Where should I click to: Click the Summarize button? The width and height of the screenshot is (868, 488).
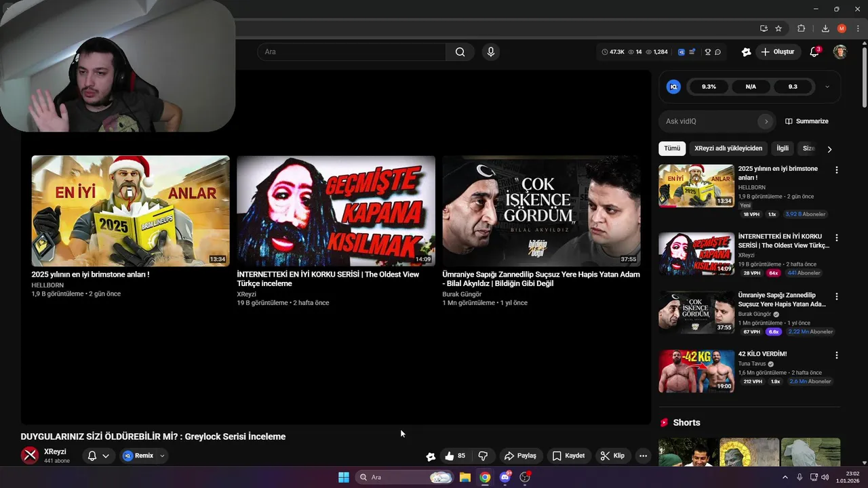tap(807, 121)
